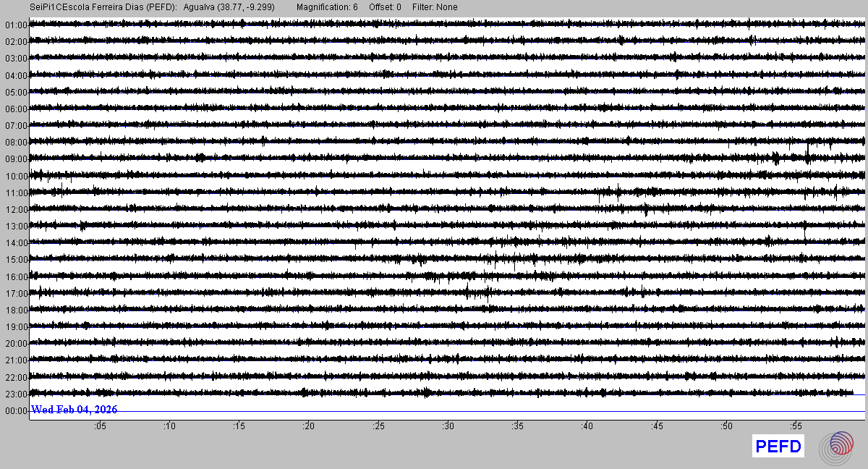Click the spiral seismic logo icon

point(836,447)
